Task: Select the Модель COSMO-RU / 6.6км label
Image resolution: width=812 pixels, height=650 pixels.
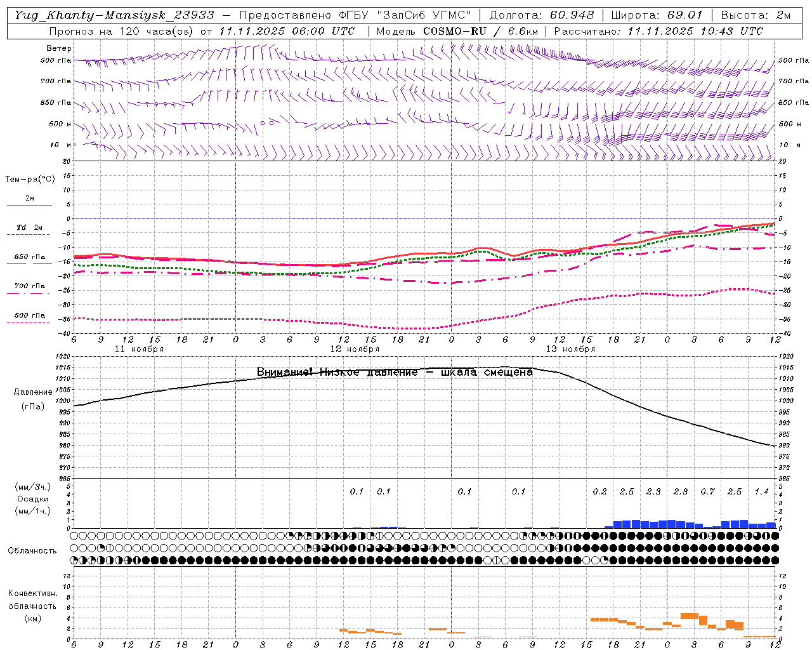Action: click(457, 31)
